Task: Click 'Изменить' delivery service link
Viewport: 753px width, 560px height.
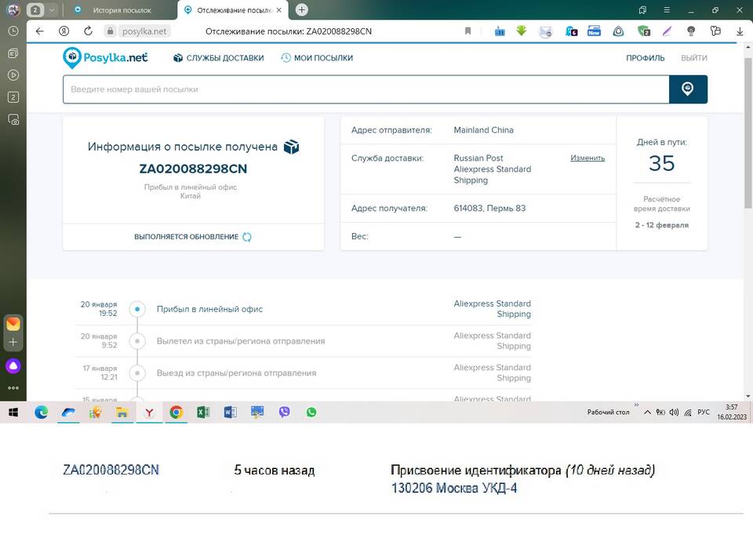Action: [587, 158]
